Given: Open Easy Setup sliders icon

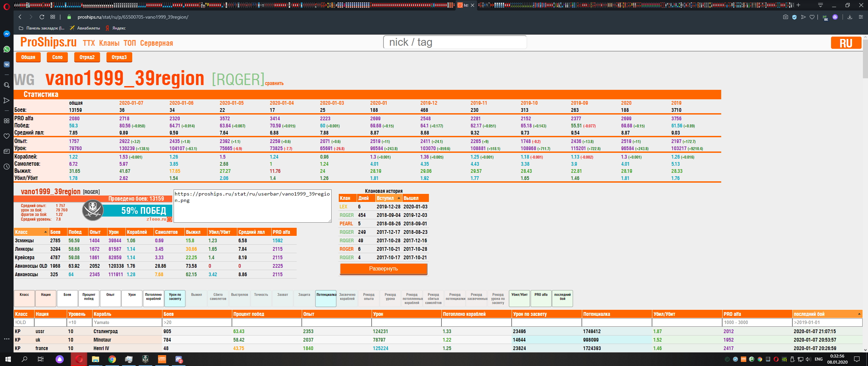Looking at the screenshot, I should (x=861, y=17).
